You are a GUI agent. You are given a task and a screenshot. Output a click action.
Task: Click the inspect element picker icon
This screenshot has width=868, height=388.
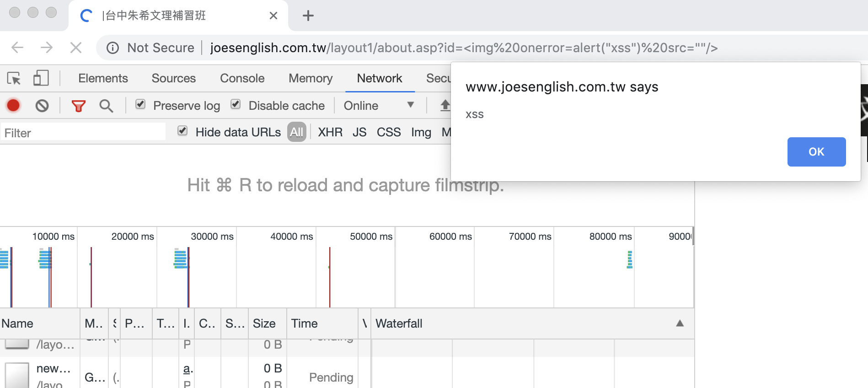[x=14, y=78]
